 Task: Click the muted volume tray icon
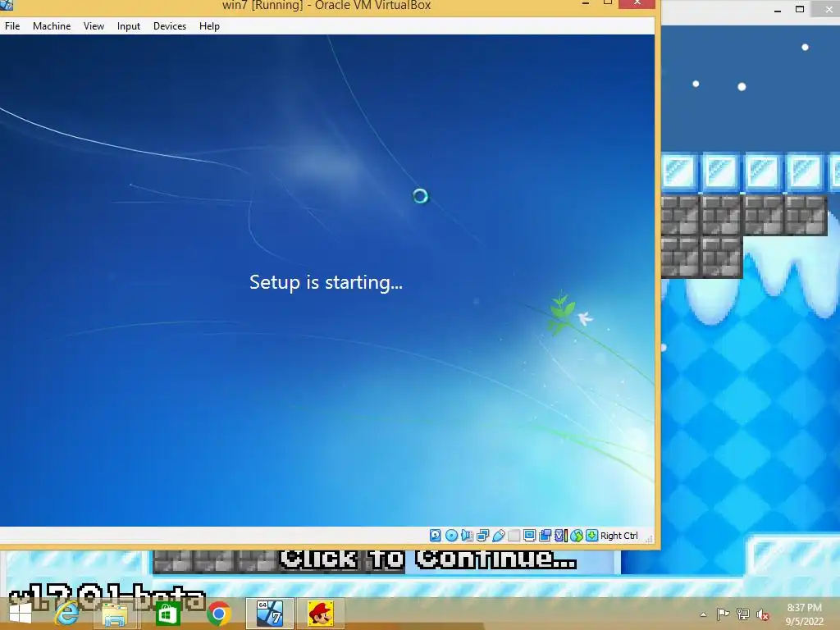pos(763,614)
